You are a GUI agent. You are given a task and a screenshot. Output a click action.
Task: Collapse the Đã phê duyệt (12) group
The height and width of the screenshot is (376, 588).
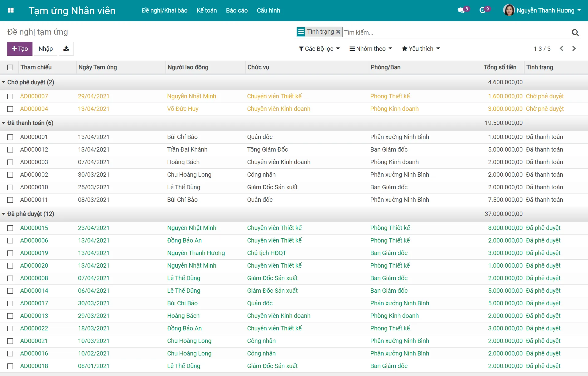(x=28, y=214)
